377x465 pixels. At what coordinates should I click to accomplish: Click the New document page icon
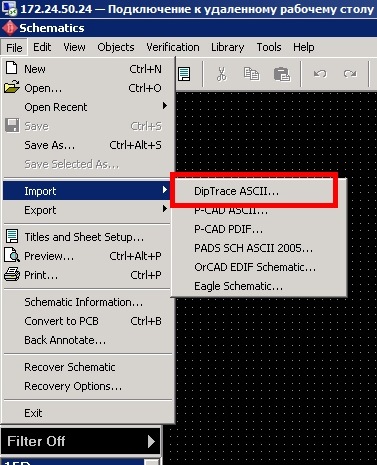click(12, 68)
